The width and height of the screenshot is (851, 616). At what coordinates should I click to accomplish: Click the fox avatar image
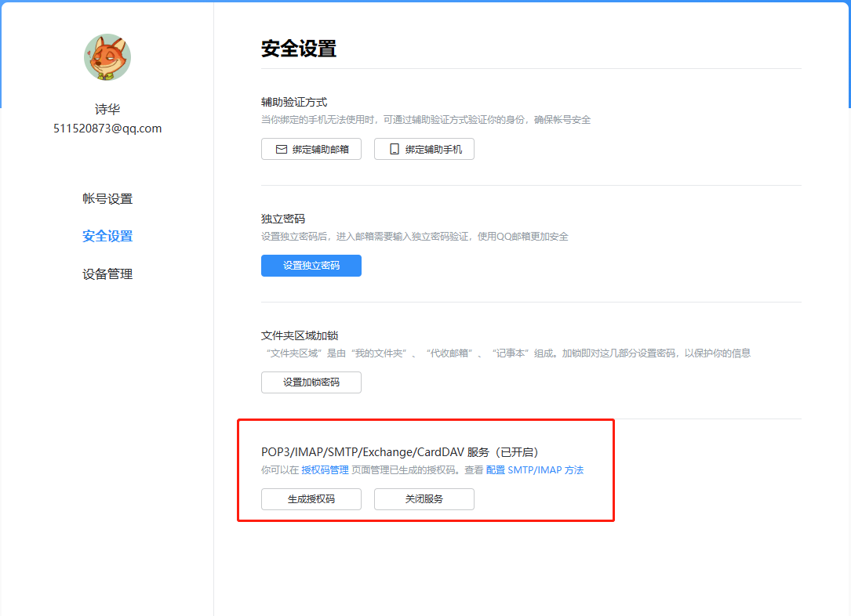click(x=107, y=57)
